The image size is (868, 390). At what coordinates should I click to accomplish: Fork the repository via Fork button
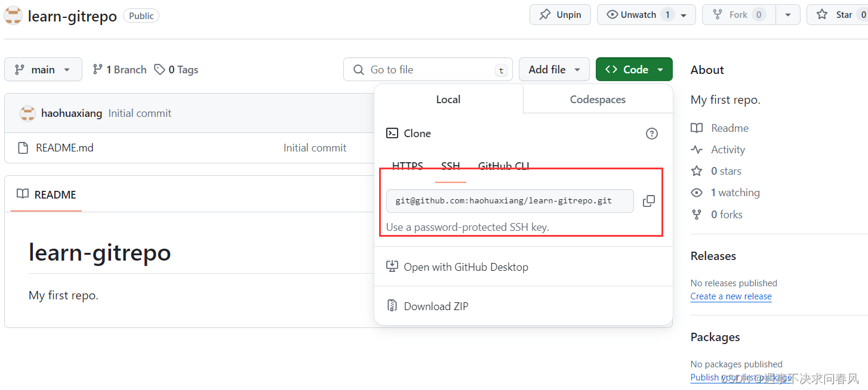738,14
